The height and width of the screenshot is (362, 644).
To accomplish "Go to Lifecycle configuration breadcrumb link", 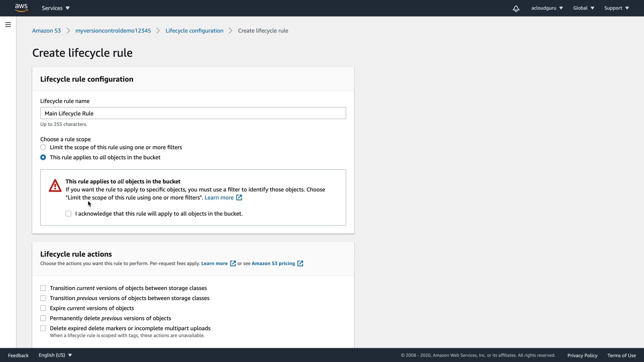I will (x=194, y=31).
